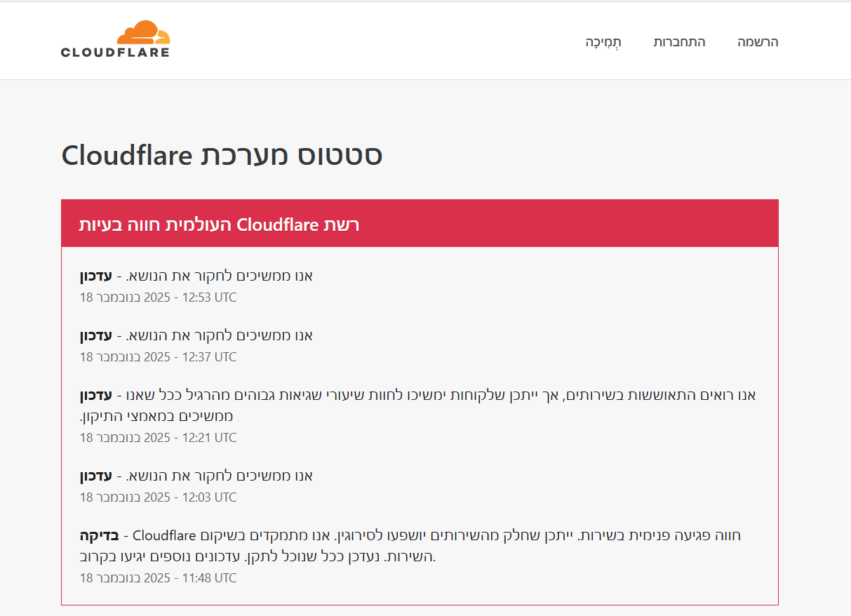Screen dimensions: 851x616
Task: Click the CLOUDFLARE wordmark in the header
Action: (116, 51)
